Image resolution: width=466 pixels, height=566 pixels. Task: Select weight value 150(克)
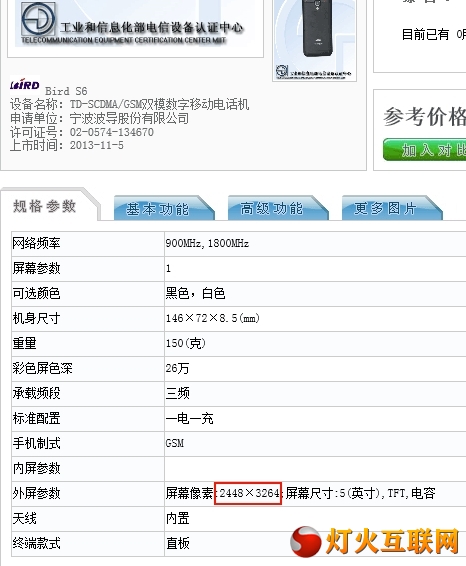coord(186,343)
